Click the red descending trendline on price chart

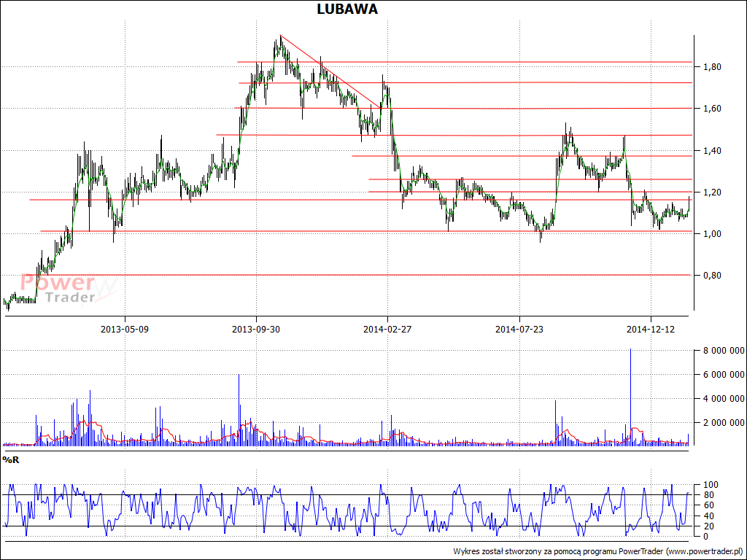[330, 71]
